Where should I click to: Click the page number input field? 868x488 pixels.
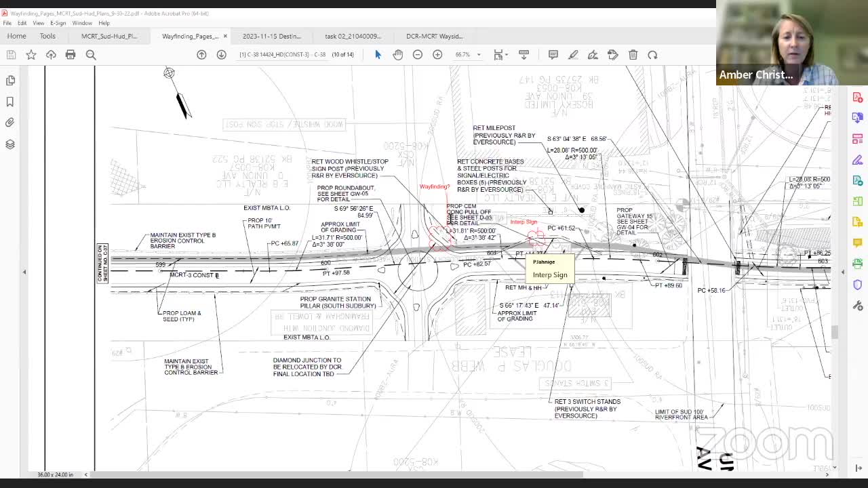tap(282, 55)
